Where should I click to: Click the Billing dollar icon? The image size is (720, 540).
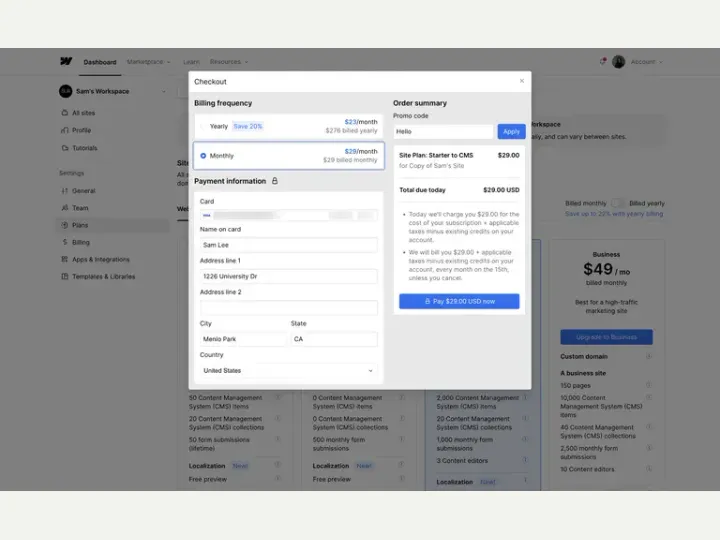65,242
